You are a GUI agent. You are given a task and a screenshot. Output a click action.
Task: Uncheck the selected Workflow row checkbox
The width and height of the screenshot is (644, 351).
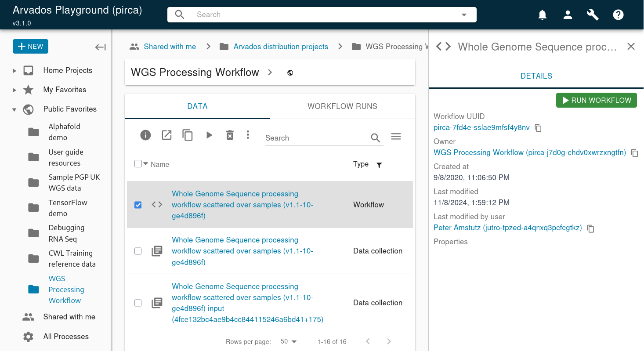tap(138, 205)
